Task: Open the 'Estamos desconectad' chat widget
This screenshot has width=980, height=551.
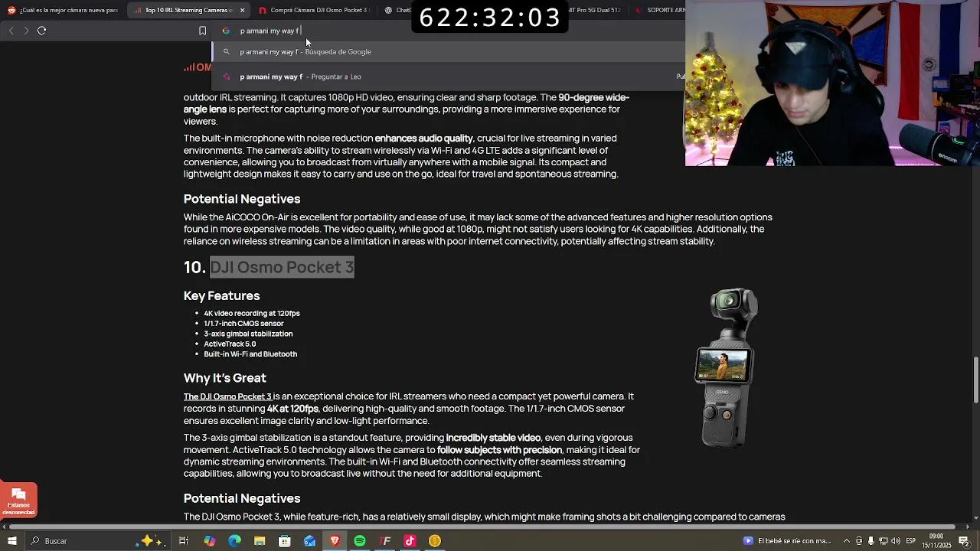Action: (18, 500)
